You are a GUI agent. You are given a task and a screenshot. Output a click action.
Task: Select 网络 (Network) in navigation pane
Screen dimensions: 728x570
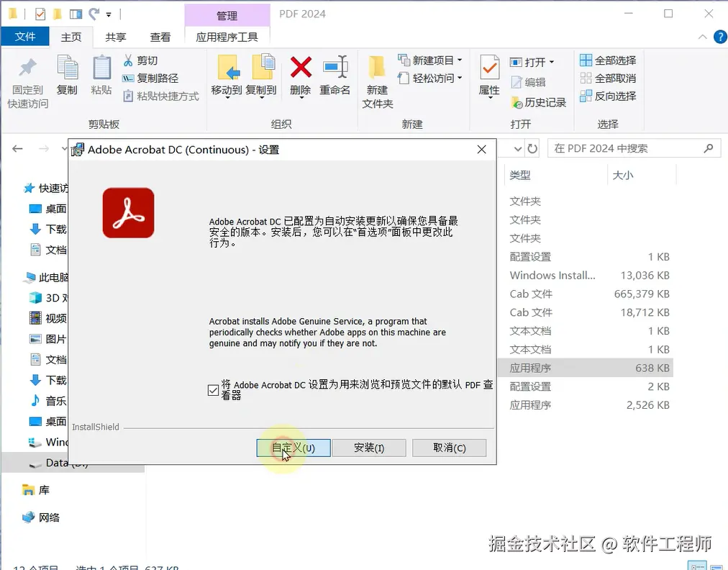tap(41, 517)
